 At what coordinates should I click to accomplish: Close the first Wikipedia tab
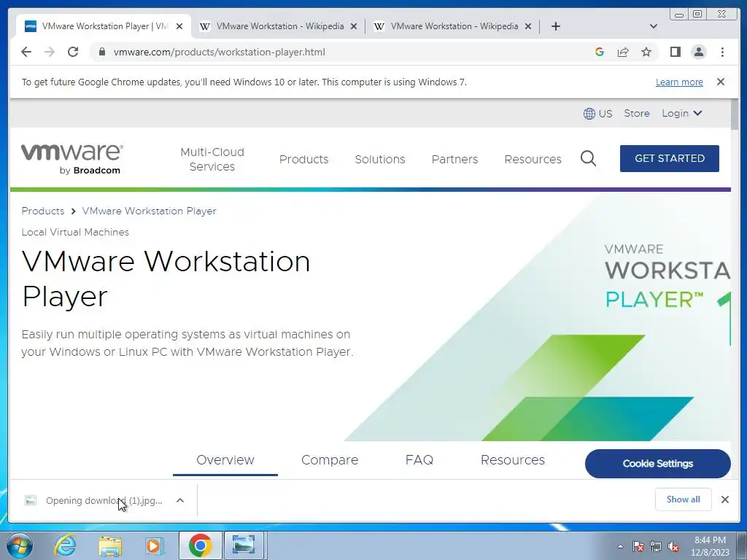click(354, 26)
